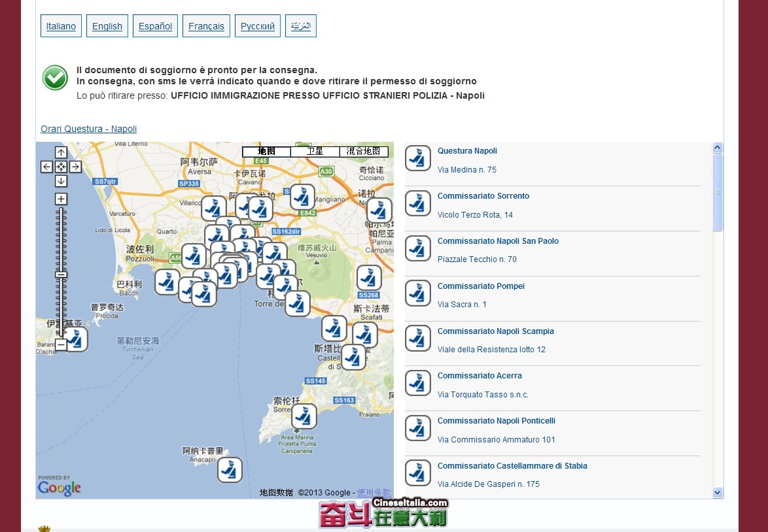The height and width of the screenshot is (532, 768).
Task: Click the Napoli Scampia list icon
Action: [418, 338]
